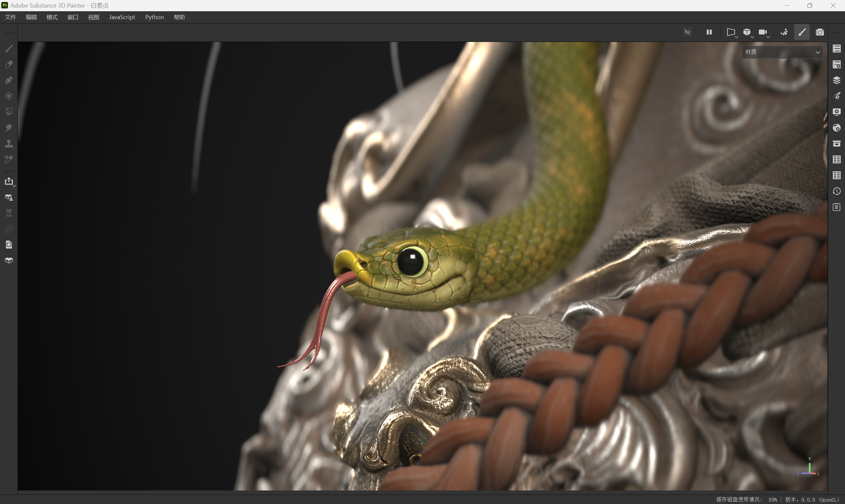
Task: Toggle the hide-selection dashed eye icon
Action: (x=687, y=32)
